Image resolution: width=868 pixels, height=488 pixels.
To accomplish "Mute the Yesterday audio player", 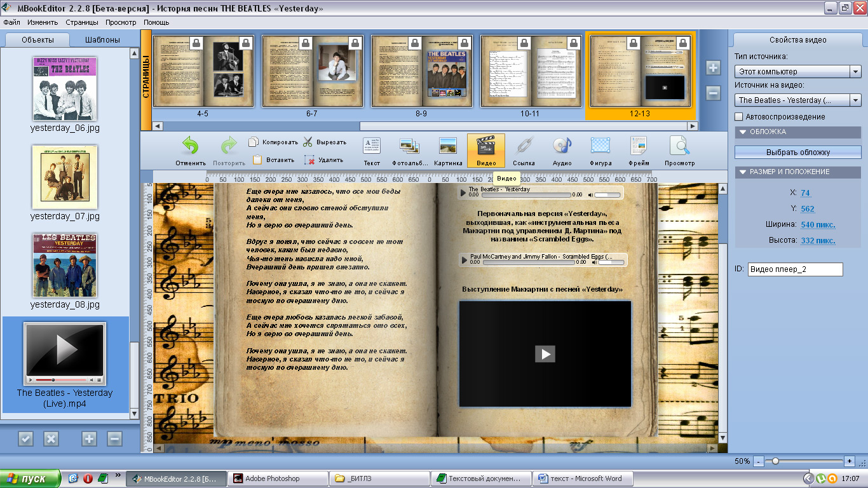I will [590, 195].
